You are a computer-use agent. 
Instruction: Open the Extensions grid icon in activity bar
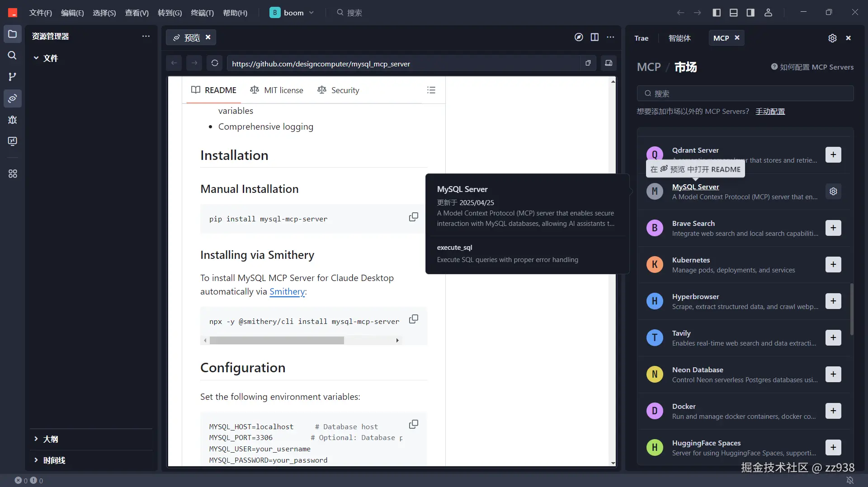(x=13, y=174)
